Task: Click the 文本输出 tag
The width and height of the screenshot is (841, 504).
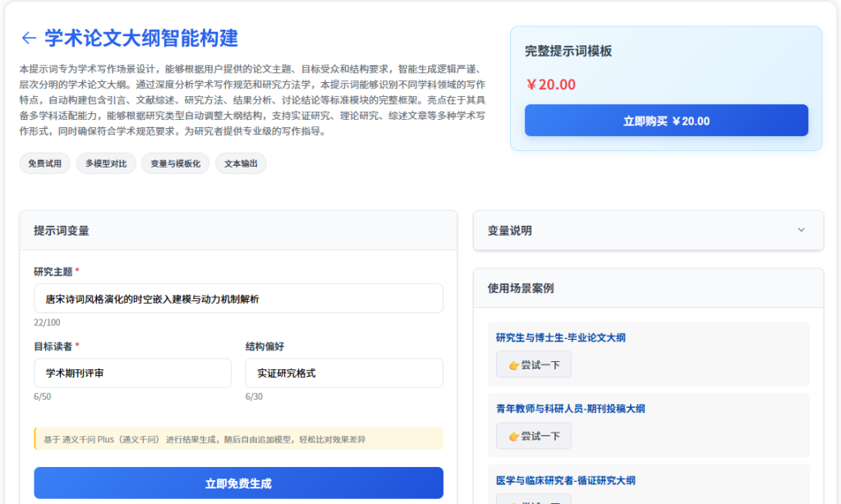Action: point(241,163)
